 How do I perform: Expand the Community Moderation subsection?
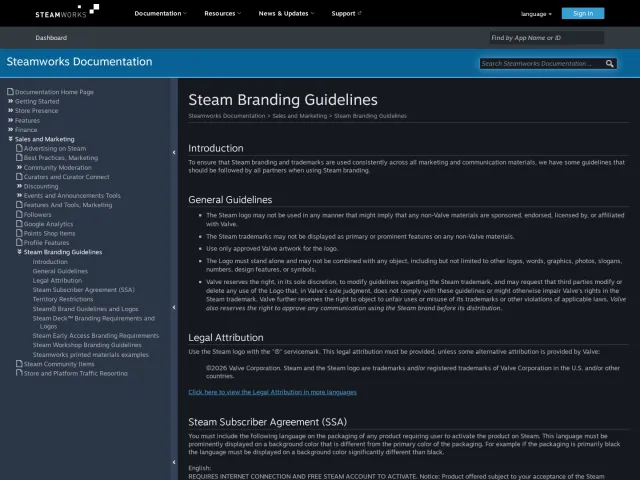pos(19,167)
